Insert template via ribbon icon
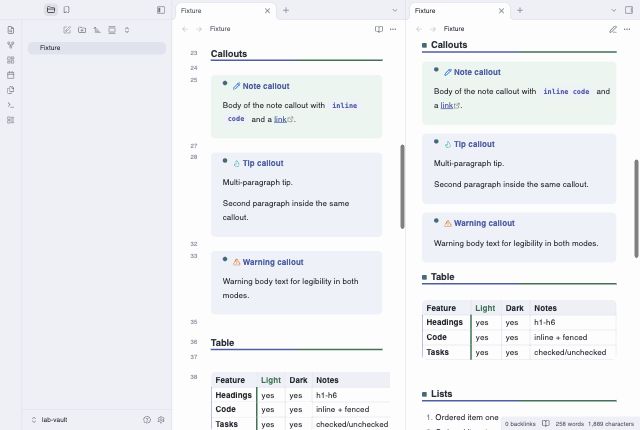Image resolution: width=640 pixels, height=430 pixels. pyautogui.click(x=11, y=90)
